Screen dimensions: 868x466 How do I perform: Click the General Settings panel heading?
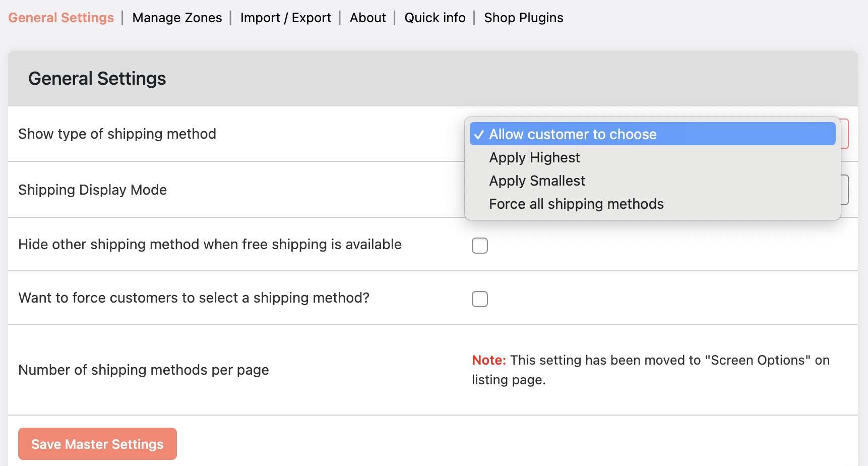(97, 79)
